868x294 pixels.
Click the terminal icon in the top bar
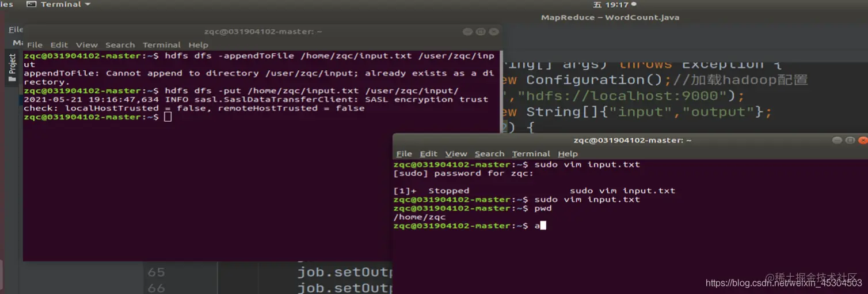click(31, 5)
